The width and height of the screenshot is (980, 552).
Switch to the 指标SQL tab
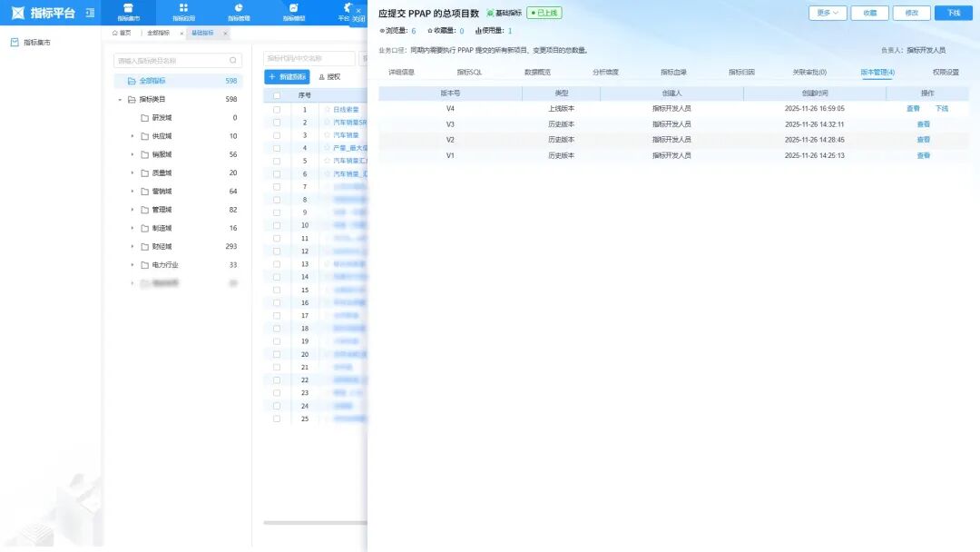click(469, 72)
